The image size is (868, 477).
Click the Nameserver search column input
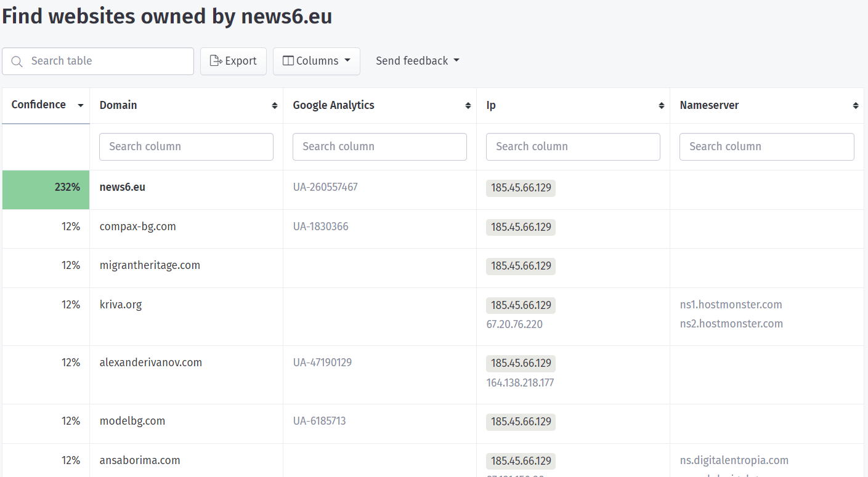pyautogui.click(x=766, y=147)
